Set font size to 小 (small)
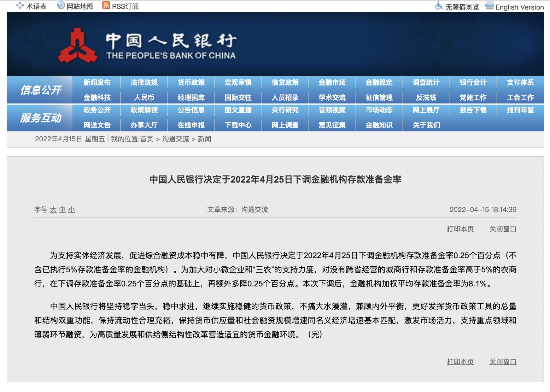 (71, 210)
